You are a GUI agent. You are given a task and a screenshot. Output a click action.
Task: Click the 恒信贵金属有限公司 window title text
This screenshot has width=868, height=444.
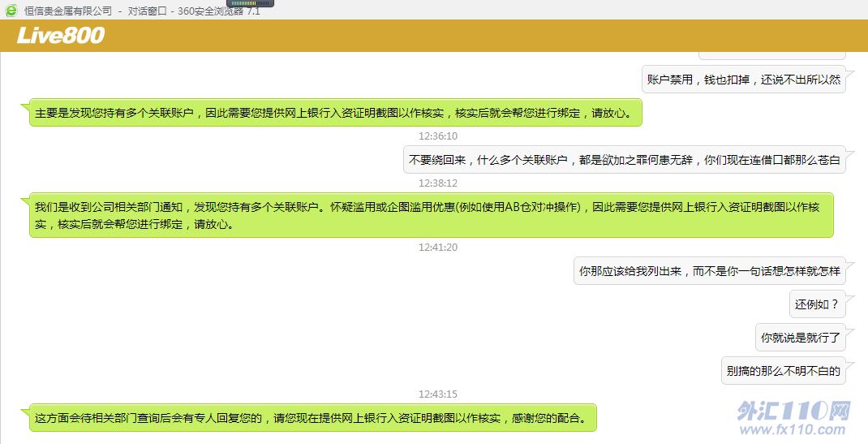click(68, 11)
